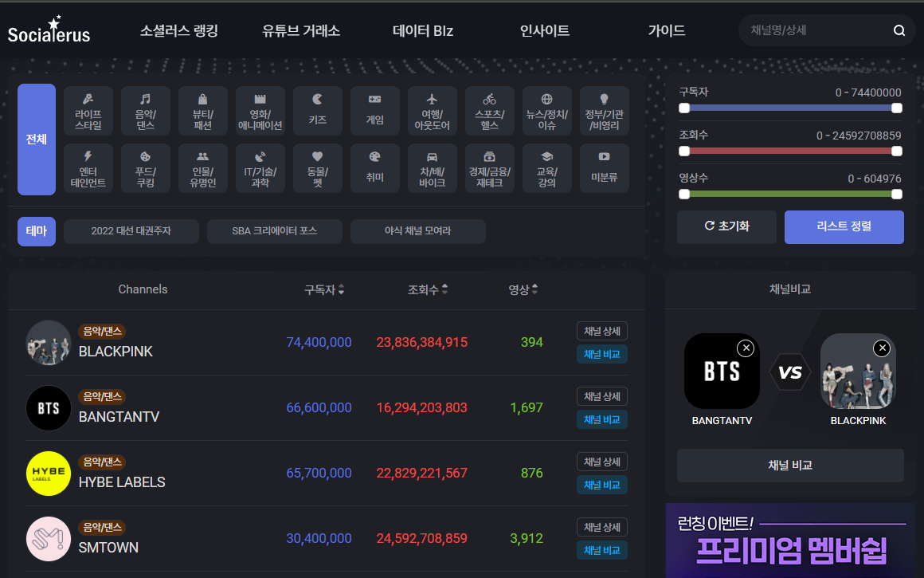The image size is (924, 578).
Task: Select the 전체 category tab
Action: [x=37, y=140]
